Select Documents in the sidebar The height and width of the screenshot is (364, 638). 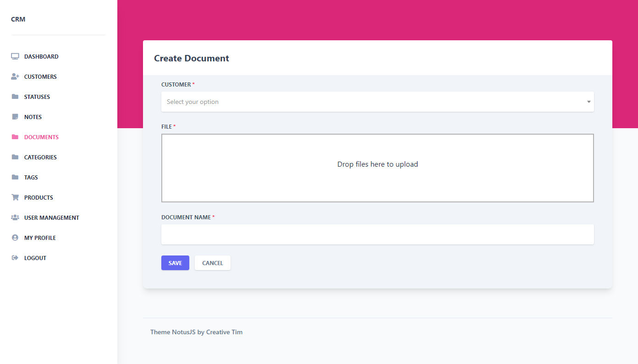41,137
